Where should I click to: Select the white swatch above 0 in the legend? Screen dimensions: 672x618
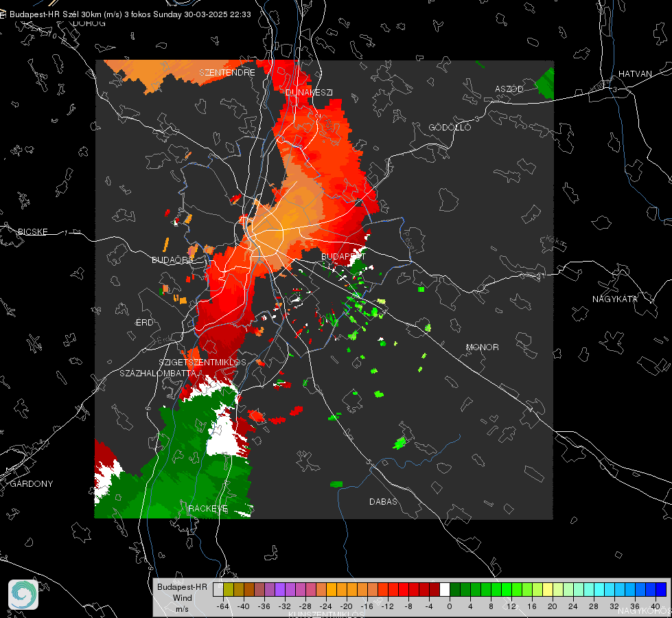click(x=445, y=589)
